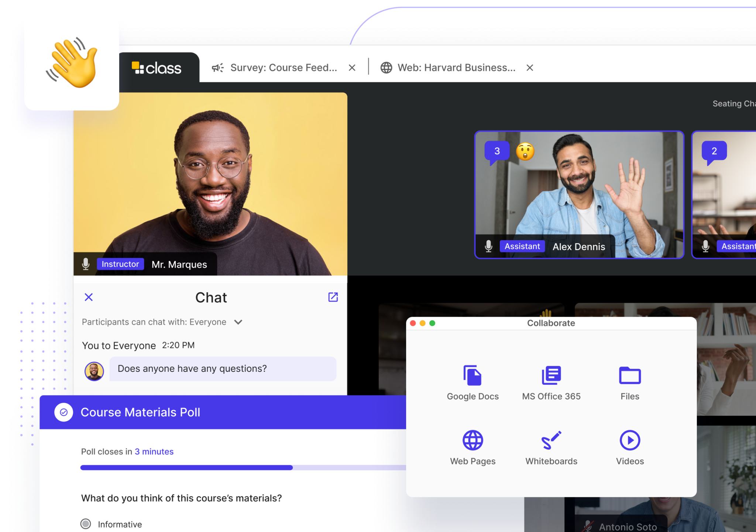This screenshot has width=756, height=532.
Task: Click the Class logo home tab
Action: coord(157,68)
